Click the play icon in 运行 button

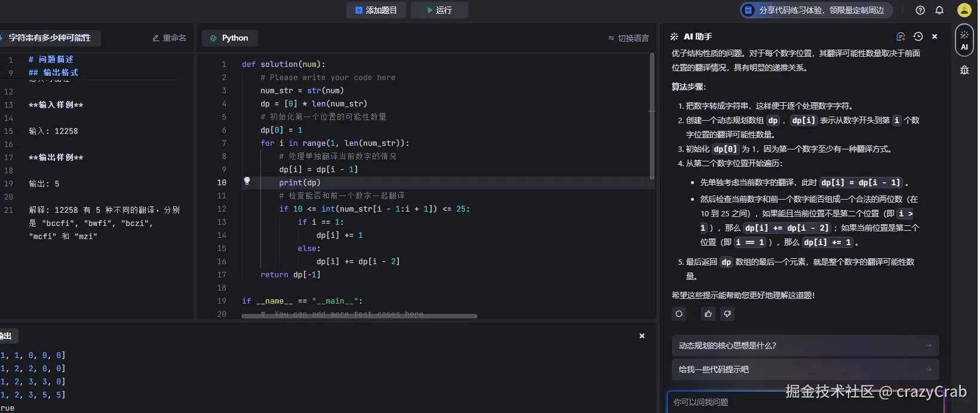coord(429,10)
